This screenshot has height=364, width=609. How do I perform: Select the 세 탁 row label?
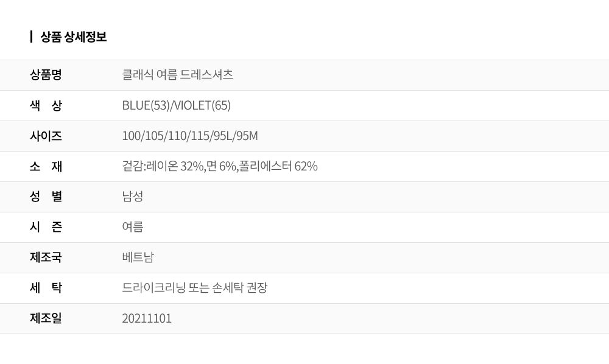(46, 287)
